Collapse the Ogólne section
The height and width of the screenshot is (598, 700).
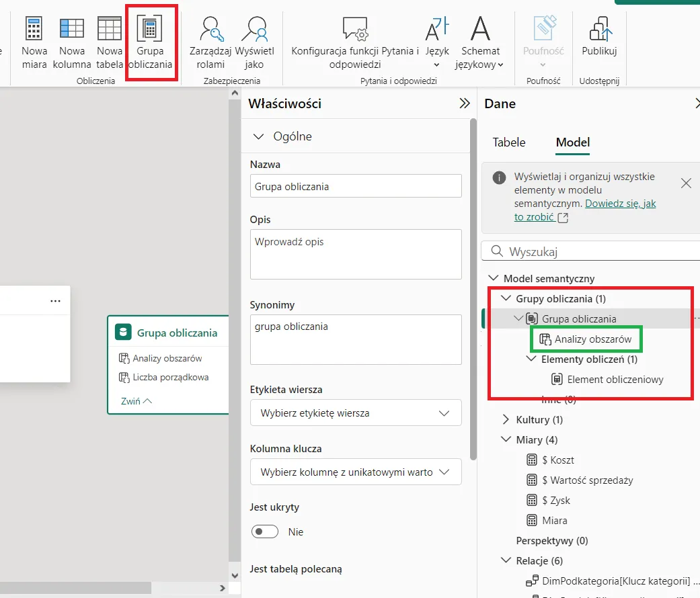pyautogui.click(x=258, y=136)
